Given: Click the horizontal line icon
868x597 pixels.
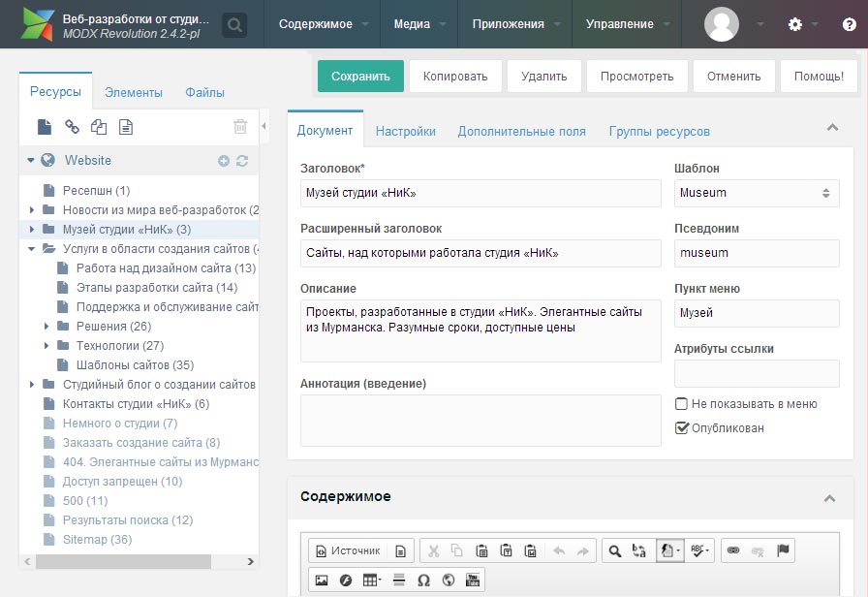Looking at the screenshot, I should (x=399, y=580).
